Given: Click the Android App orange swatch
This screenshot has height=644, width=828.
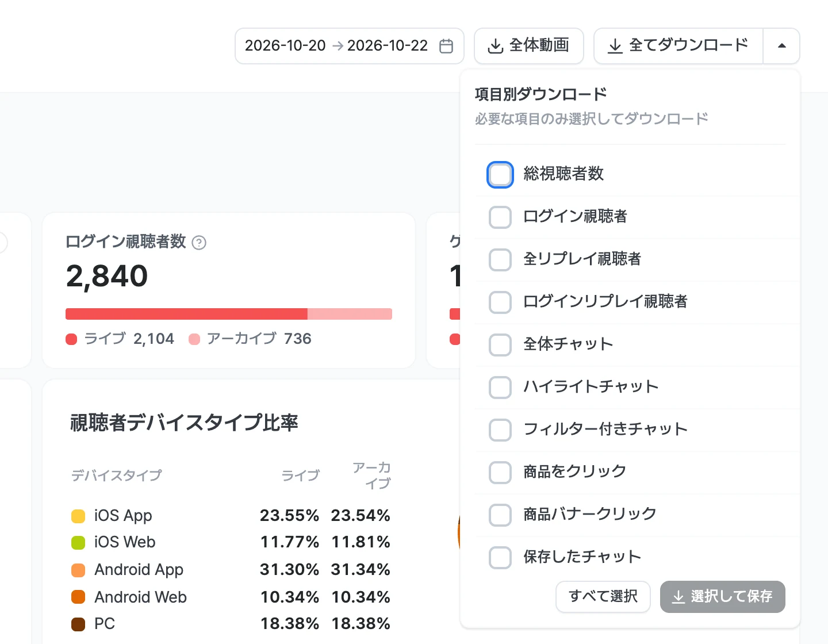Looking at the screenshot, I should coord(78,570).
